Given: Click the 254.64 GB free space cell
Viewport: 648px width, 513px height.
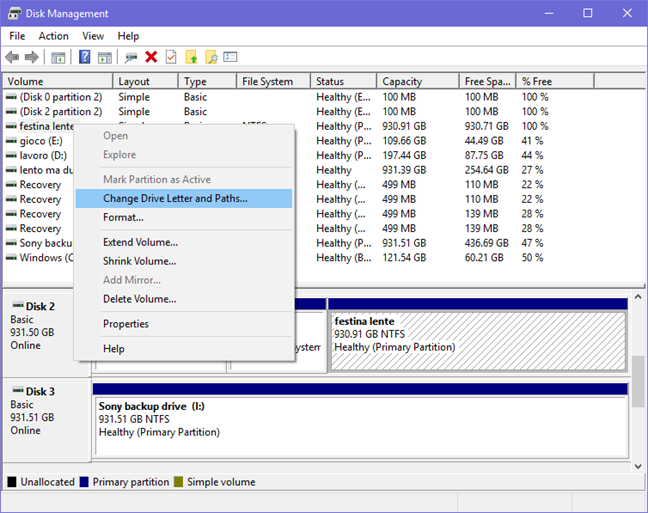Looking at the screenshot, I should pos(486,170).
